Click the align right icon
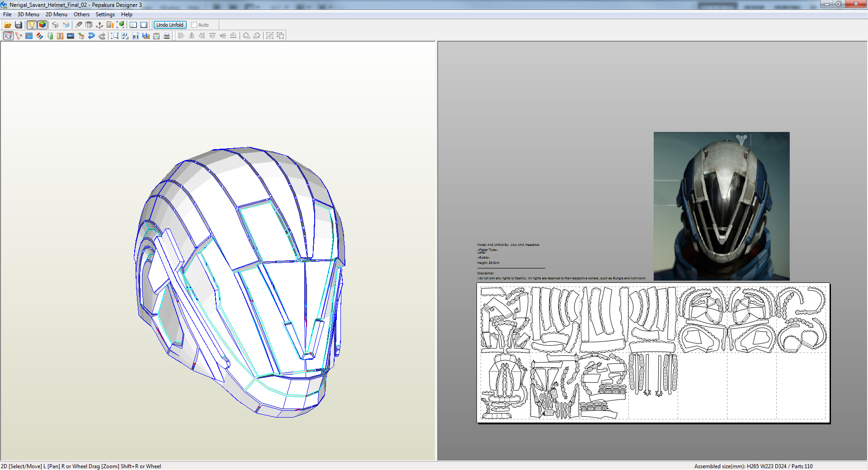 pyautogui.click(x=202, y=36)
